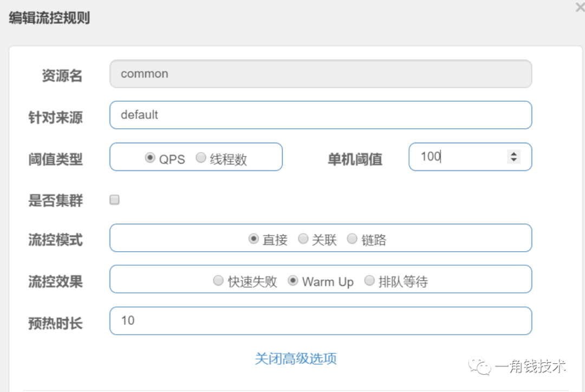Screen dimensions: 585x392
Task: Select 链路 flow control mode
Action: tap(352, 239)
